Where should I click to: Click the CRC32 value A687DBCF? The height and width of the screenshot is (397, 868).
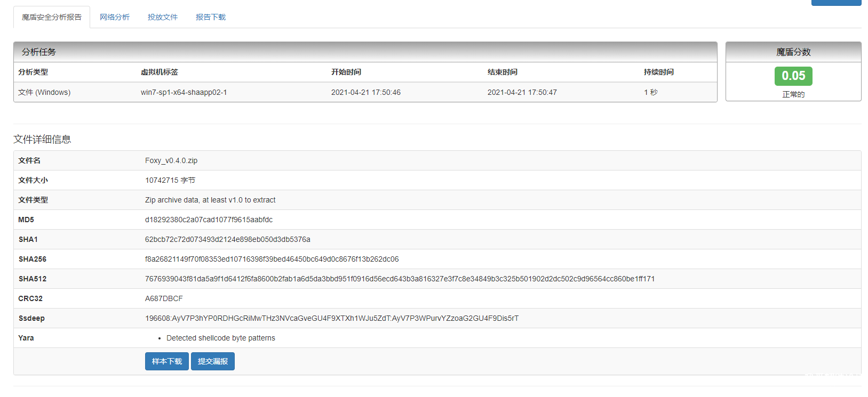[164, 298]
